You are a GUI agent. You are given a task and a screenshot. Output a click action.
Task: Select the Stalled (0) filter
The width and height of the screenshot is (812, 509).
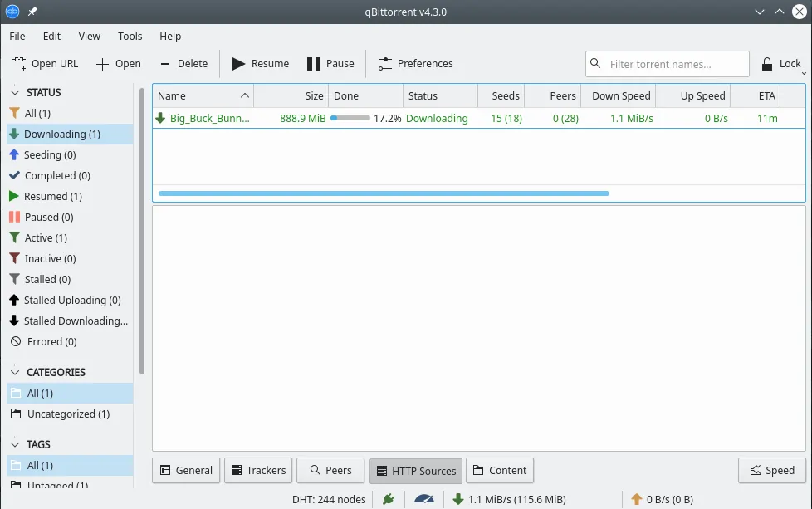point(70,279)
